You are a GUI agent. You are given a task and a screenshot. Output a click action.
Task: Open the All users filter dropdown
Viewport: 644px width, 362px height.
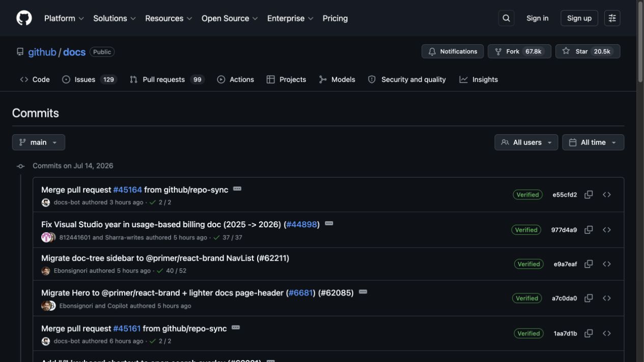[x=526, y=142]
